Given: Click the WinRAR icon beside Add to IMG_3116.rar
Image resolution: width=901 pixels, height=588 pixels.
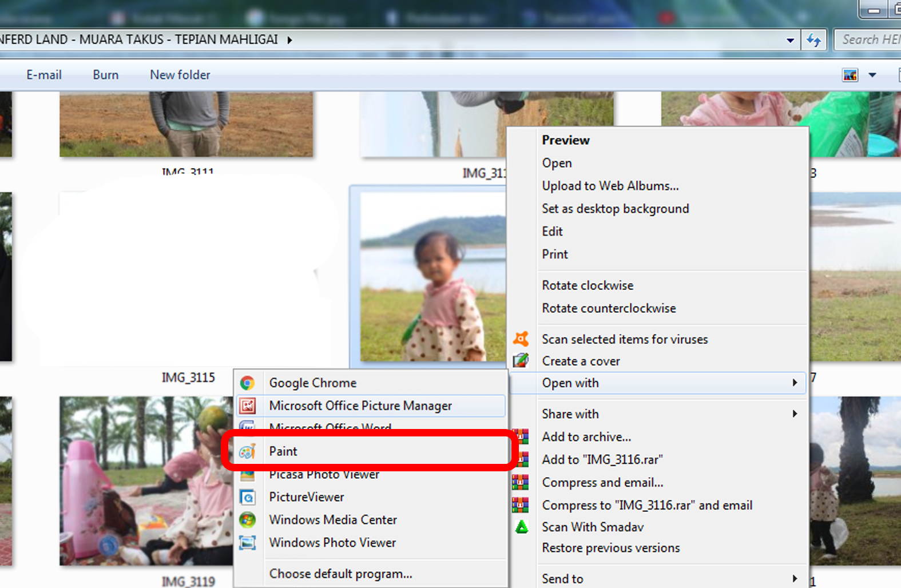Looking at the screenshot, I should 521,459.
